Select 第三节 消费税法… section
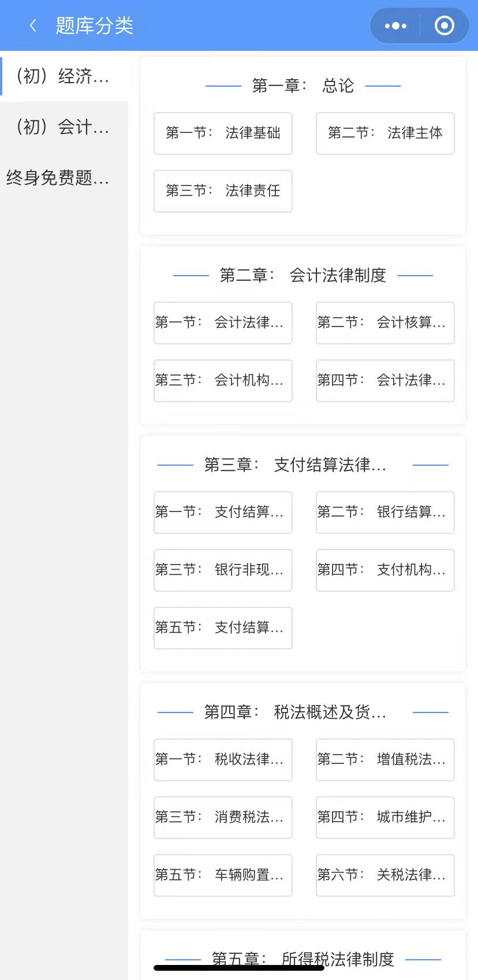Image resolution: width=478 pixels, height=980 pixels. point(223,818)
